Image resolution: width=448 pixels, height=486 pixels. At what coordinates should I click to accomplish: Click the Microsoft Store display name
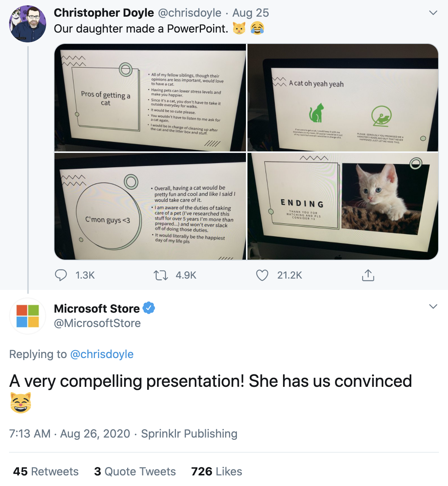[x=97, y=308]
